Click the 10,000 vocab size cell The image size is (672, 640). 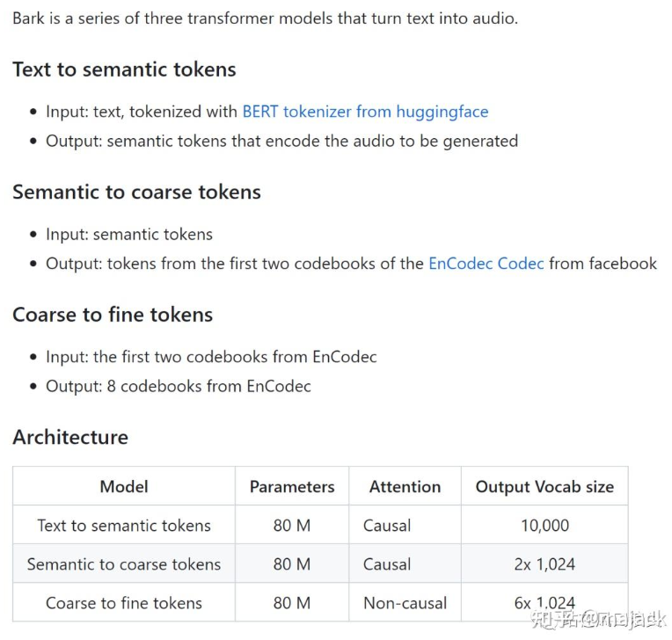544,526
